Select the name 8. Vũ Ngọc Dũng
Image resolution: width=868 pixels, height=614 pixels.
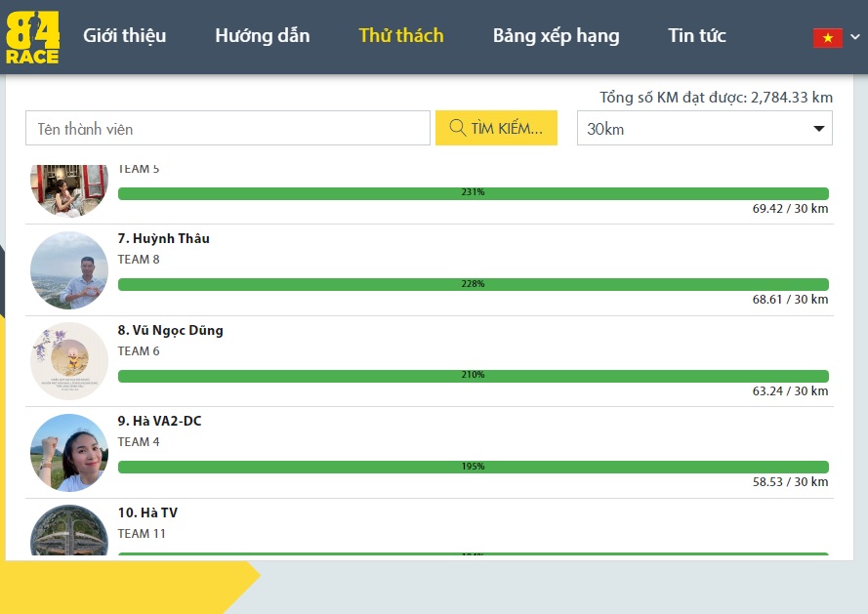tap(170, 330)
